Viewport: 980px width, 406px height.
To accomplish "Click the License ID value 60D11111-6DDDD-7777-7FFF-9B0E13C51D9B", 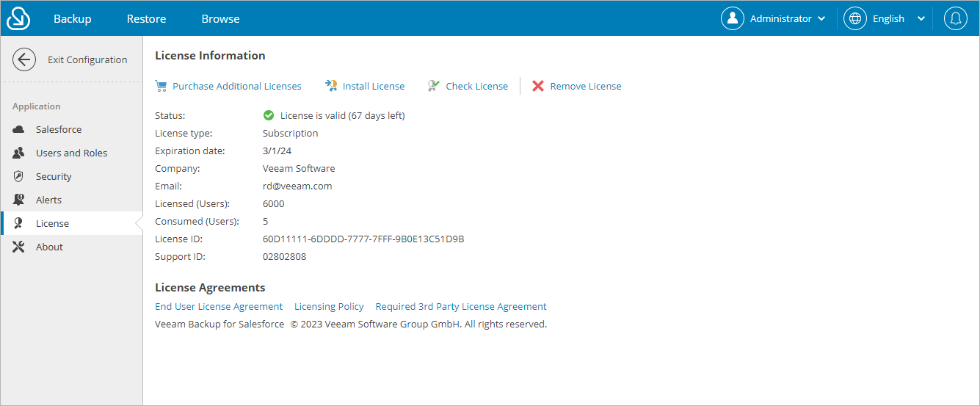I will pos(363,239).
